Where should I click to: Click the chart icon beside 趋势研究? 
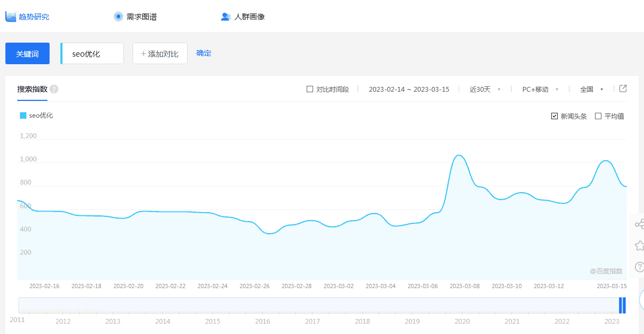(10, 16)
